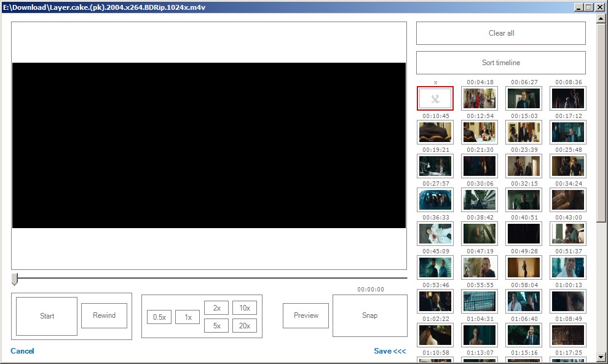Click the thumbnail at 00:55:55

click(x=480, y=301)
